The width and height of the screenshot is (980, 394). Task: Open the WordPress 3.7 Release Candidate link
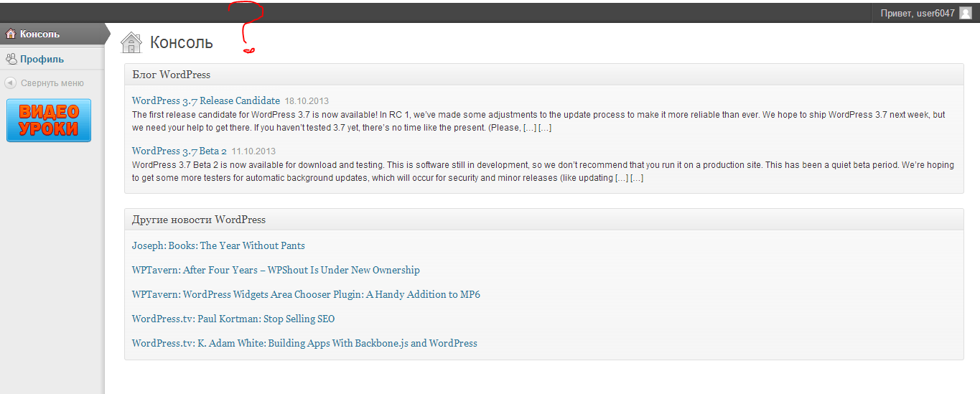click(x=206, y=100)
